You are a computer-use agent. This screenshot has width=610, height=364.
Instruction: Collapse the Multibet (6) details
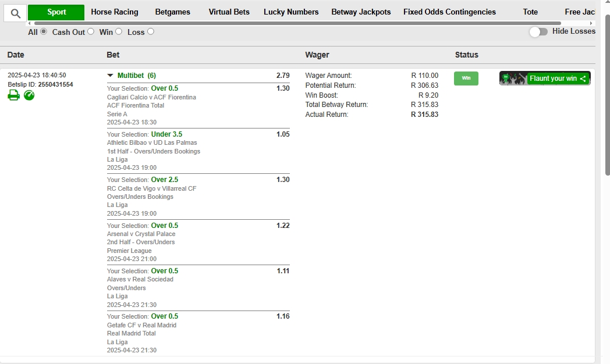pyautogui.click(x=110, y=76)
